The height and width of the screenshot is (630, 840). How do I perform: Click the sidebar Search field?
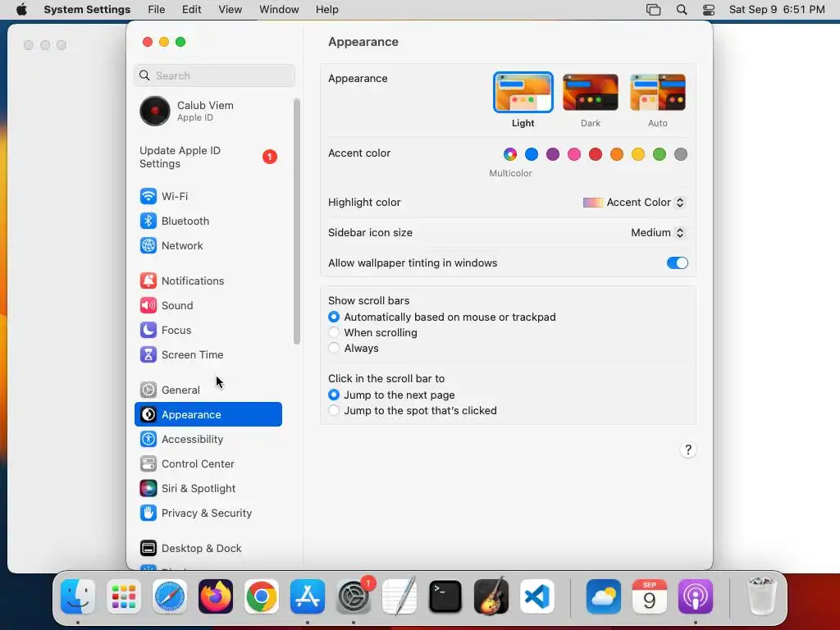coord(214,75)
